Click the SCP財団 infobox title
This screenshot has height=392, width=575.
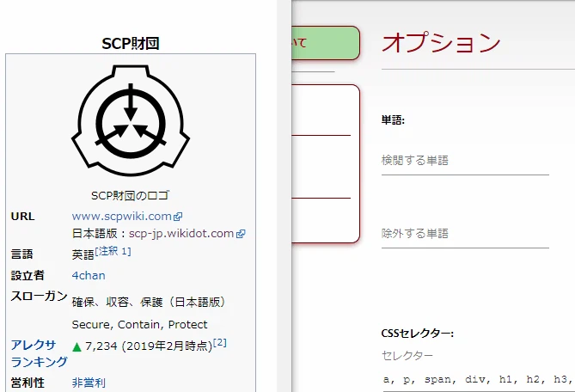pos(131,44)
